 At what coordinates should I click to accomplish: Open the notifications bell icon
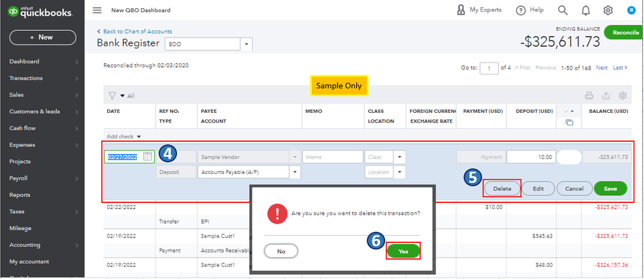coord(586,10)
